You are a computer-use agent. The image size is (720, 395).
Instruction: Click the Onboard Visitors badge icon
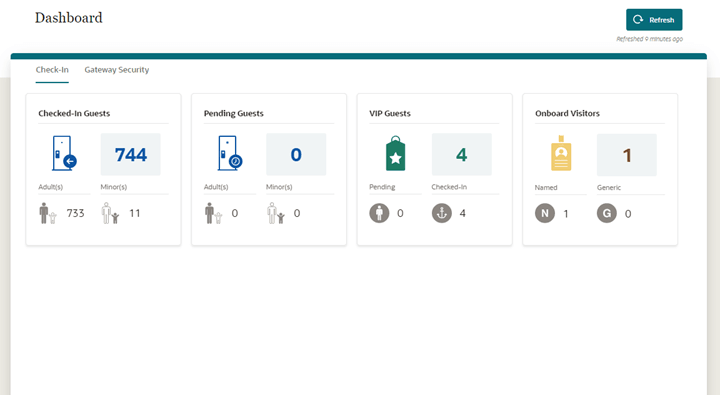point(561,153)
